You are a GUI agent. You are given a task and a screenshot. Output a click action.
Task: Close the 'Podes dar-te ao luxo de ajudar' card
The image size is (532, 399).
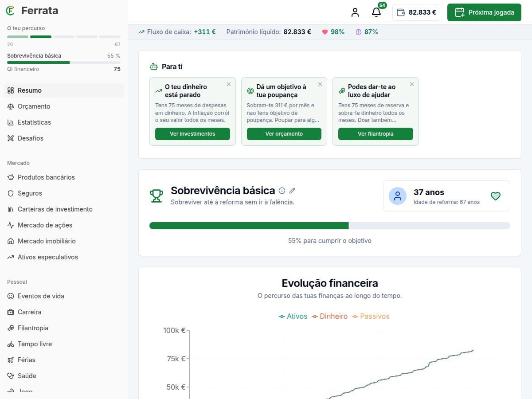coord(412,84)
